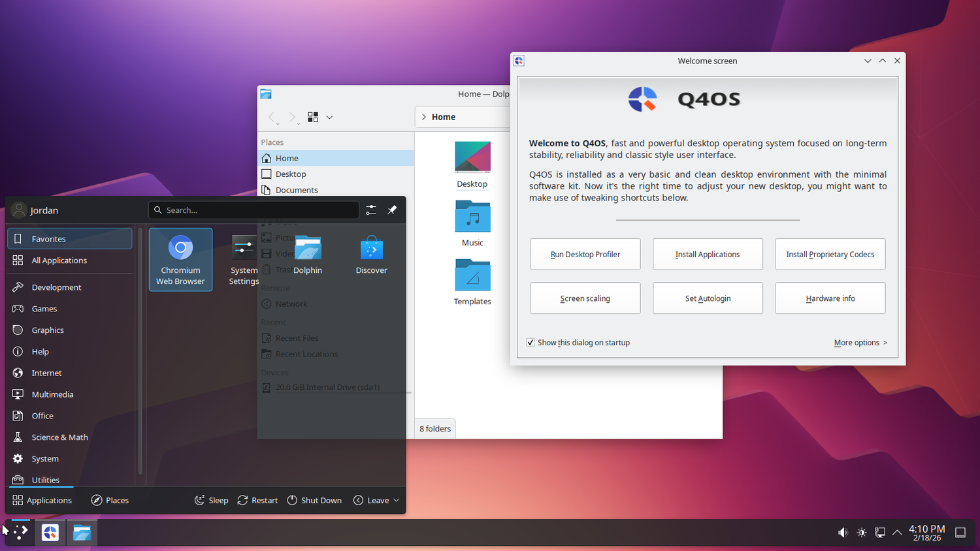Viewport: 980px width, 551px height.
Task: Click the show desktop tray icon
Action: [960, 533]
